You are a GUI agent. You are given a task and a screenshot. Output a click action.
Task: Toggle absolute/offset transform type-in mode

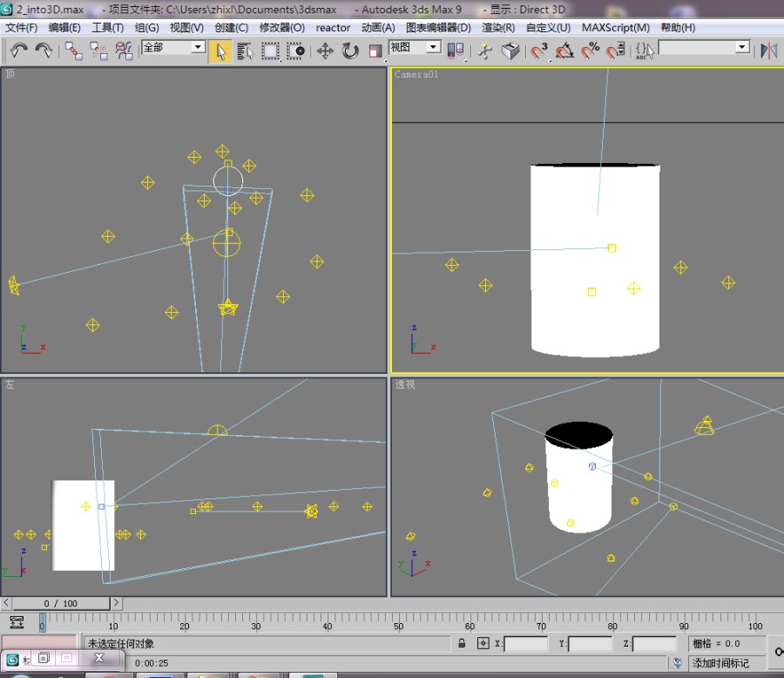(x=483, y=644)
